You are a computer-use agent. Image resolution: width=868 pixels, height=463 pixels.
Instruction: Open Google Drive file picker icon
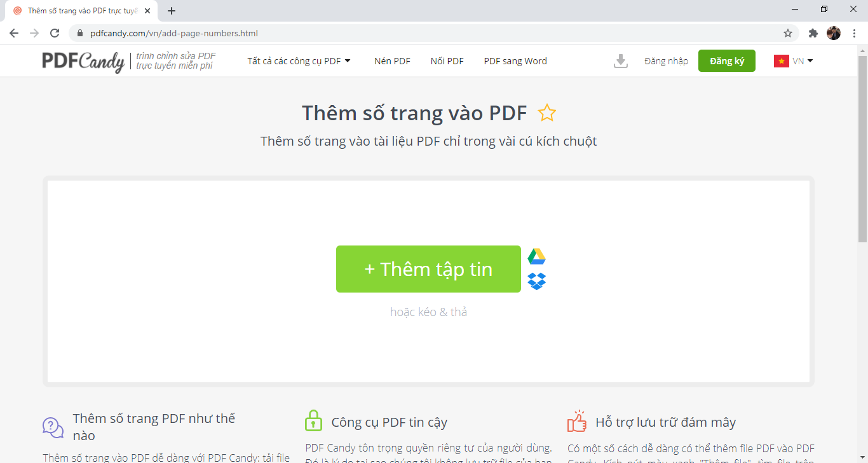[537, 257]
